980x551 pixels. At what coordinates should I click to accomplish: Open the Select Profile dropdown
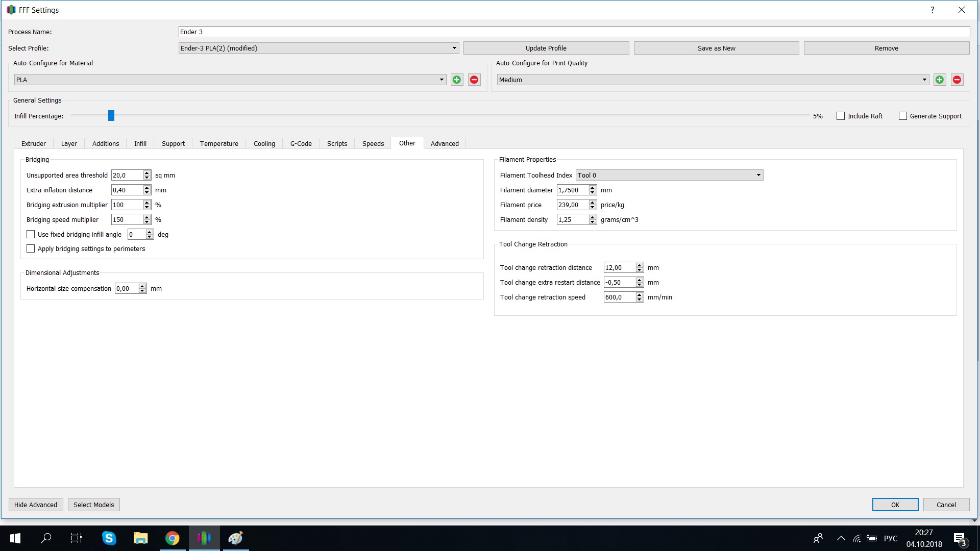[x=318, y=48]
